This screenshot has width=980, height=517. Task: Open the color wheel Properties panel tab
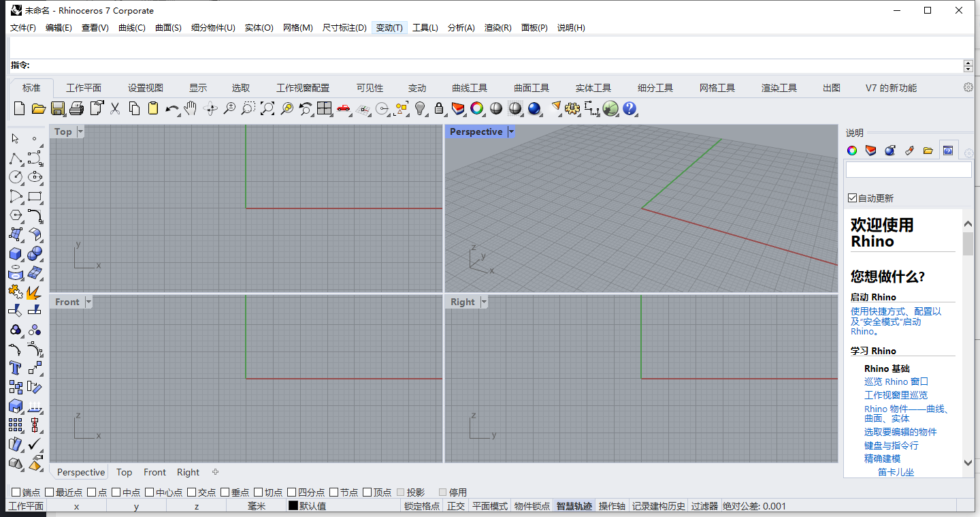(852, 151)
